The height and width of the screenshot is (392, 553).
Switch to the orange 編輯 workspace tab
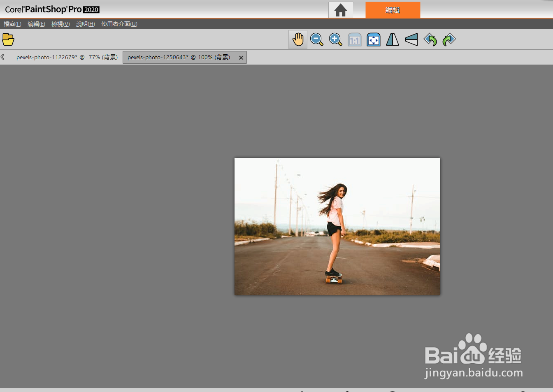[x=393, y=10]
